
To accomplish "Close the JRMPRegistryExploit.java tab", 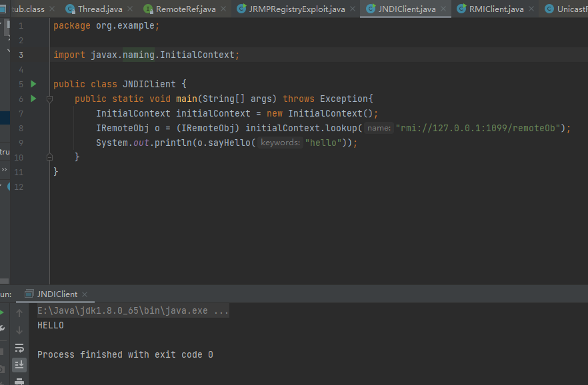I will click(x=353, y=9).
